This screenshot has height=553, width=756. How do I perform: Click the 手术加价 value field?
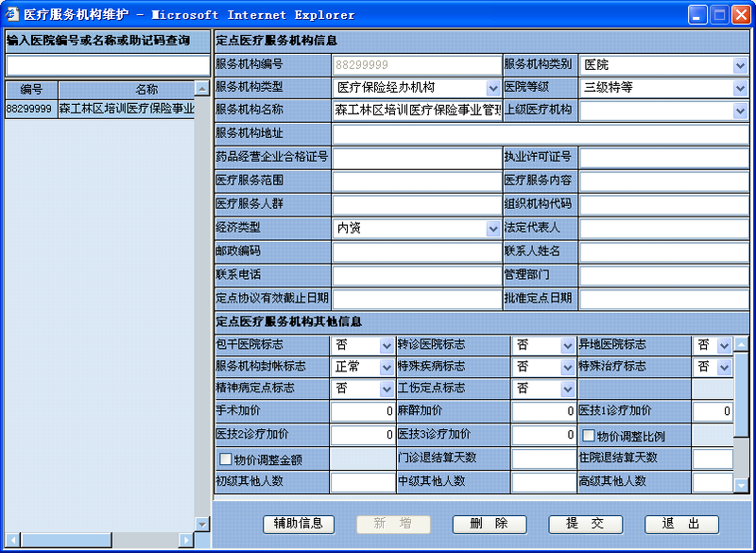click(x=363, y=411)
